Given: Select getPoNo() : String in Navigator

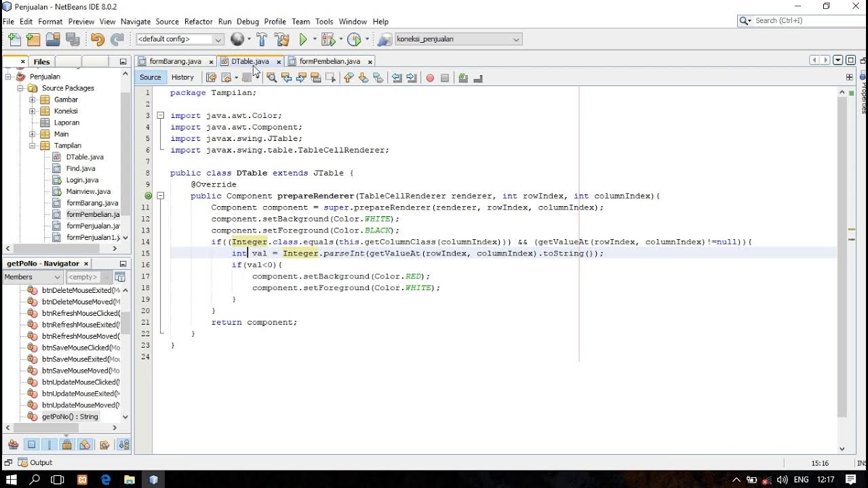Looking at the screenshot, I should (70, 417).
